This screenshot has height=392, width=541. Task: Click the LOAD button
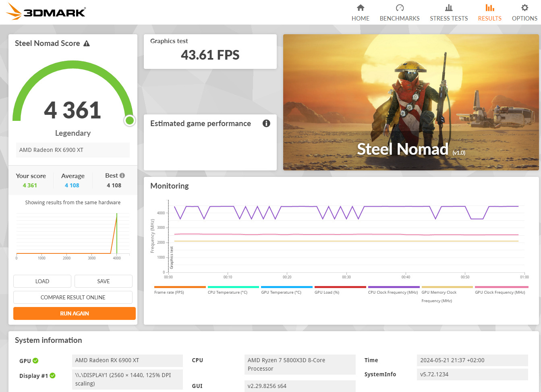(42, 281)
